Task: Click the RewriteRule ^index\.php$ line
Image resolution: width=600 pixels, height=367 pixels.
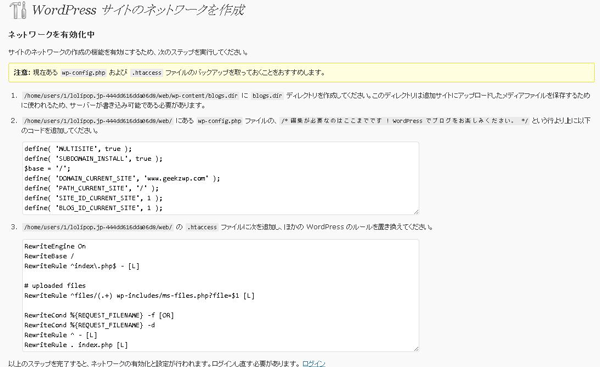Action: pyautogui.click(x=82, y=266)
